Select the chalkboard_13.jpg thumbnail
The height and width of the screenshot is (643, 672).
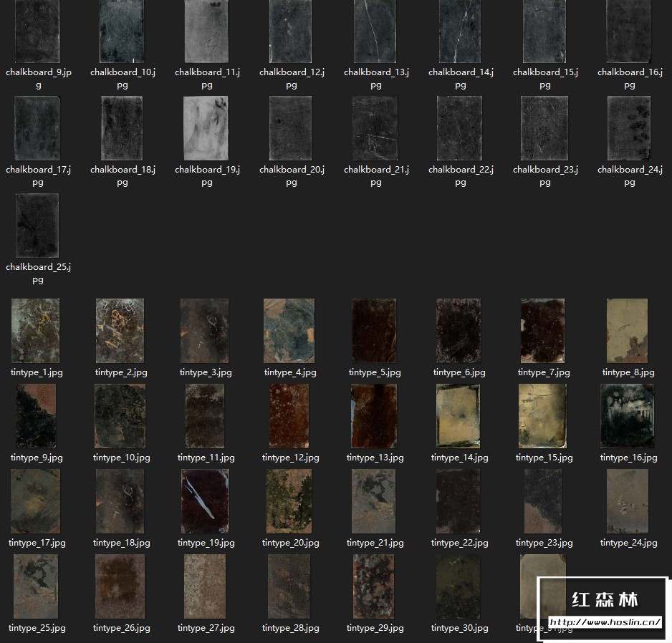[375, 32]
